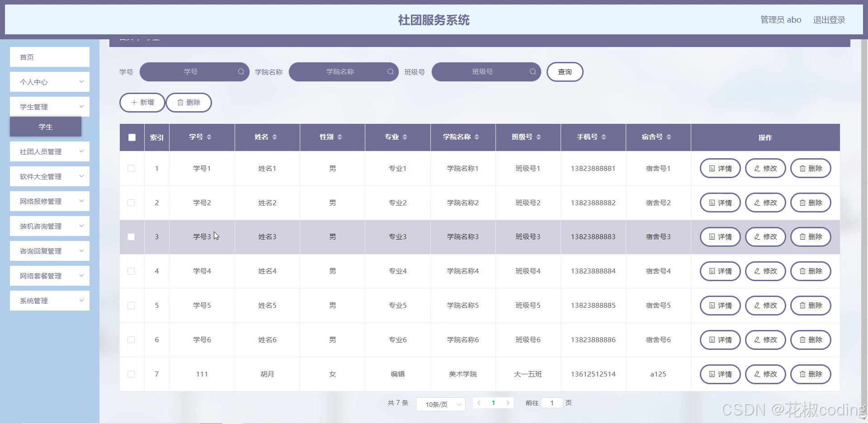The image size is (868, 424).
Task: Click the 新增 add button
Action: coord(142,103)
